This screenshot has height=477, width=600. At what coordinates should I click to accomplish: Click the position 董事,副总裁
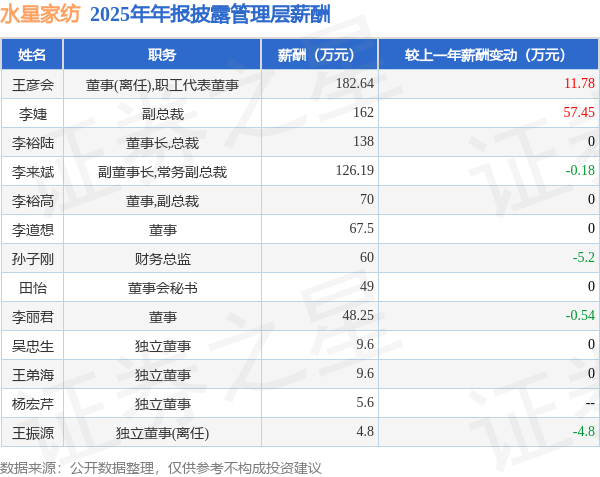coord(162,201)
